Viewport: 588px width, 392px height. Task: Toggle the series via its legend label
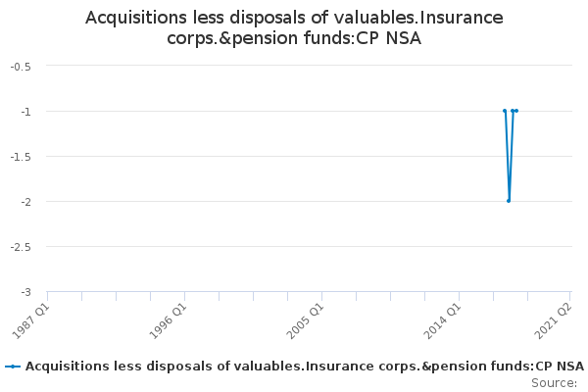[304, 367]
